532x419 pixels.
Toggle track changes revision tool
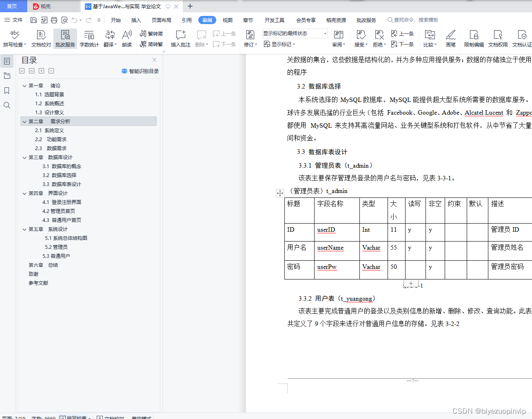(250, 39)
